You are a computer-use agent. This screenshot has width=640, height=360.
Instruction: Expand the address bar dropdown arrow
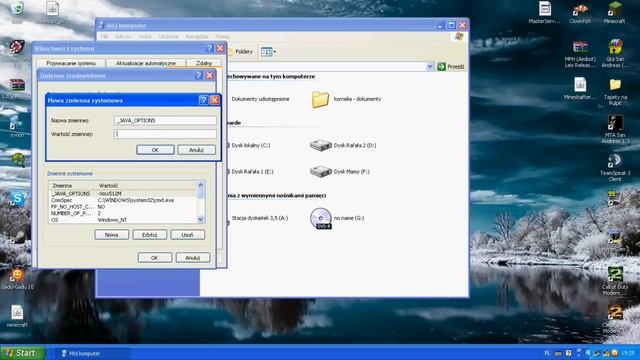tap(430, 67)
